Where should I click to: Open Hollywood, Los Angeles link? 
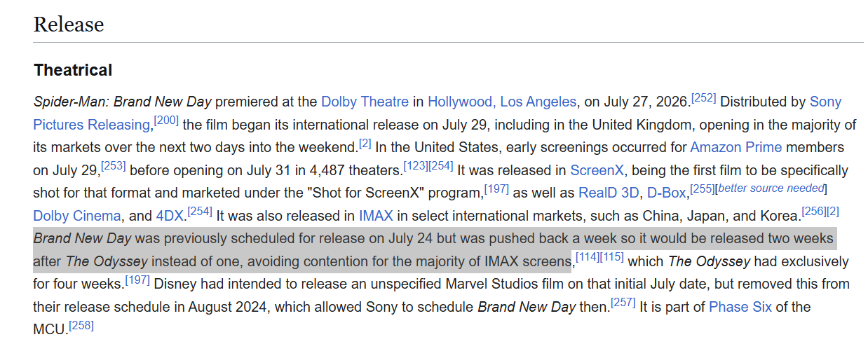pyautogui.click(x=502, y=102)
